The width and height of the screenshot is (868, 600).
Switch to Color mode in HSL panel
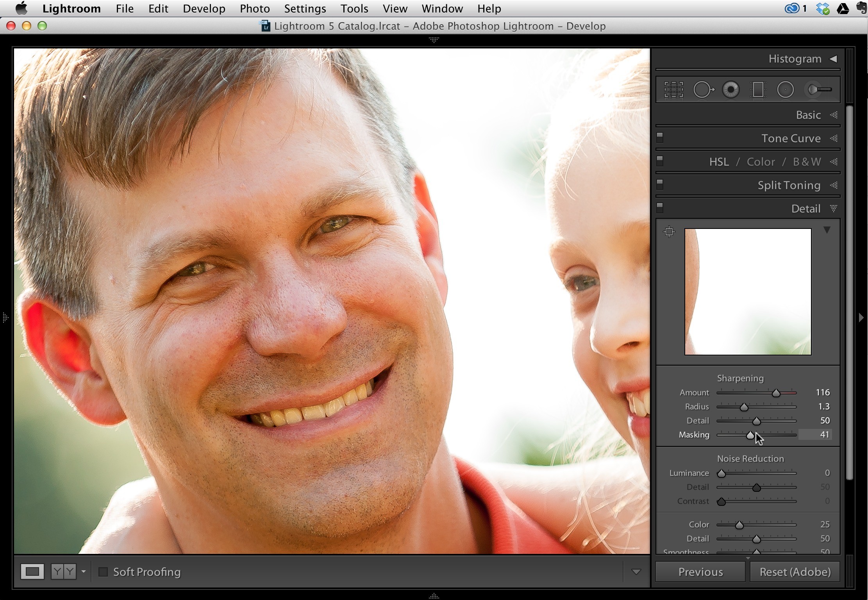pos(761,162)
